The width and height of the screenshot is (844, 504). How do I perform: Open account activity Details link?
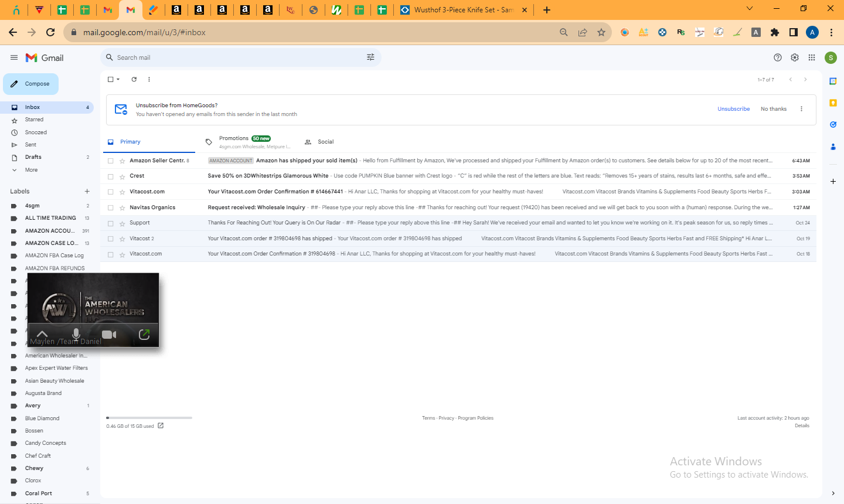(802, 425)
